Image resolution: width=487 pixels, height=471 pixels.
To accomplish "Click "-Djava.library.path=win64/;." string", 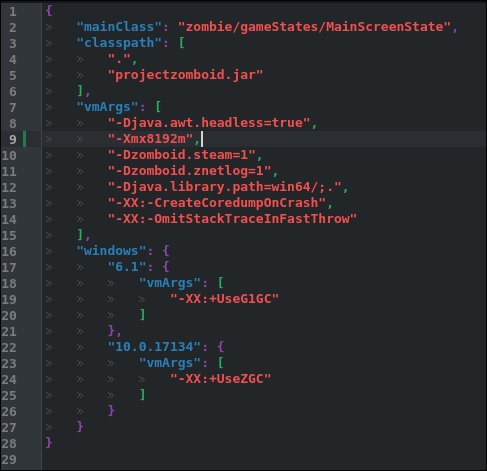I will (x=225, y=187).
